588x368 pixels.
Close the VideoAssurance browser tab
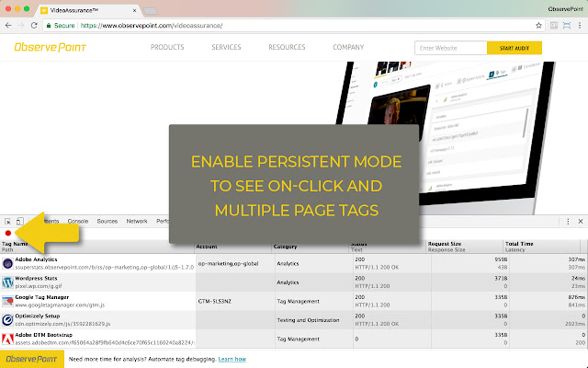tap(134, 10)
